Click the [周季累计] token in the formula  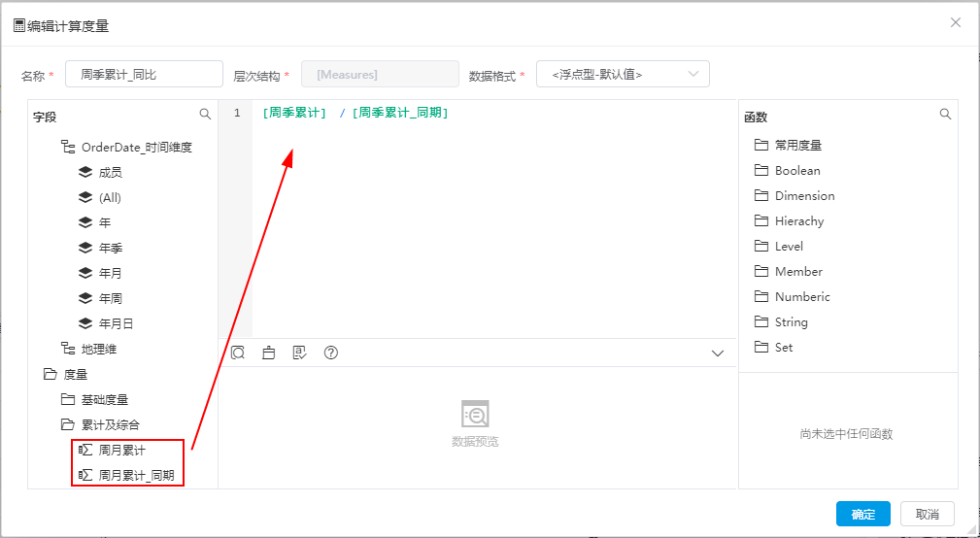pyautogui.click(x=294, y=114)
